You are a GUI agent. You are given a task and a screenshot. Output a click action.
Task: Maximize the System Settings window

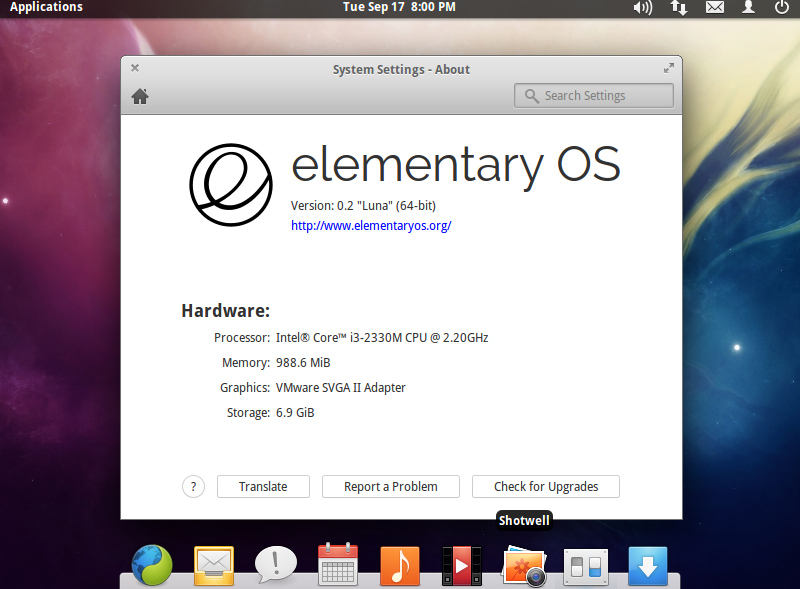[668, 68]
